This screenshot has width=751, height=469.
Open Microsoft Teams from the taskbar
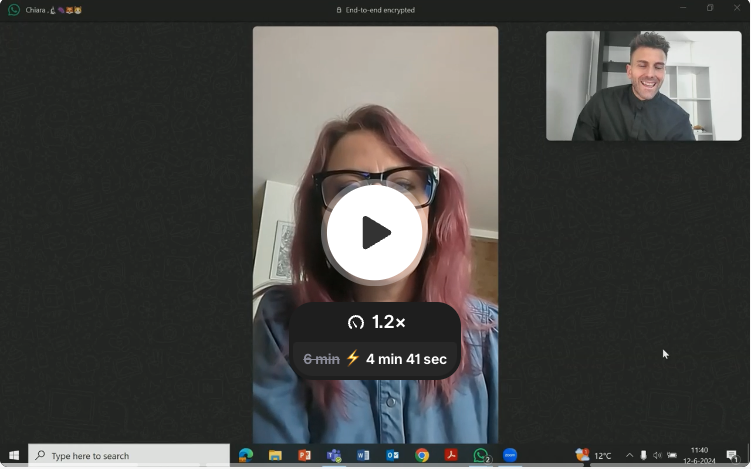coord(334,456)
